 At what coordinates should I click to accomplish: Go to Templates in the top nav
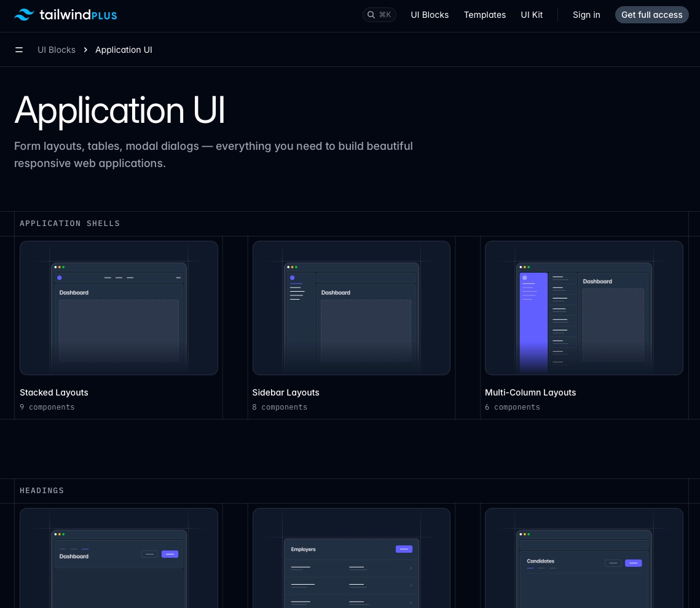click(x=484, y=15)
